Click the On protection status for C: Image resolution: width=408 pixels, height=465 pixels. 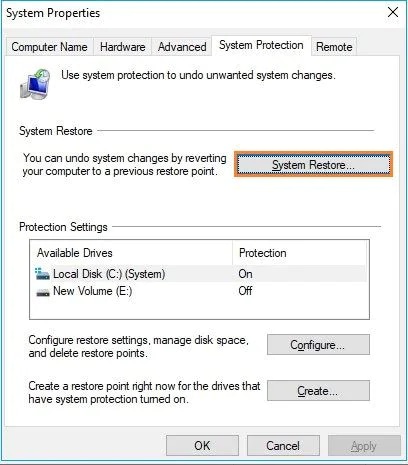[x=245, y=274]
